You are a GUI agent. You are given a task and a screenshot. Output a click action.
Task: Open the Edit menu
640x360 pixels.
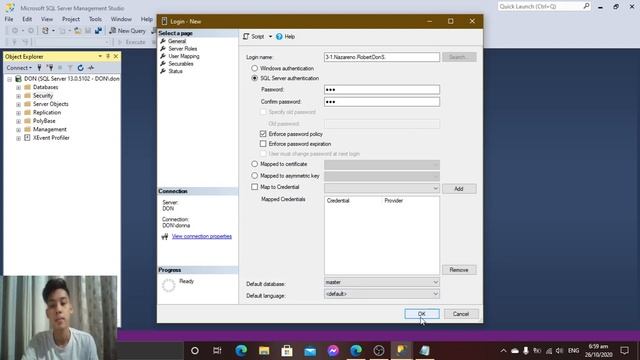[x=27, y=19]
